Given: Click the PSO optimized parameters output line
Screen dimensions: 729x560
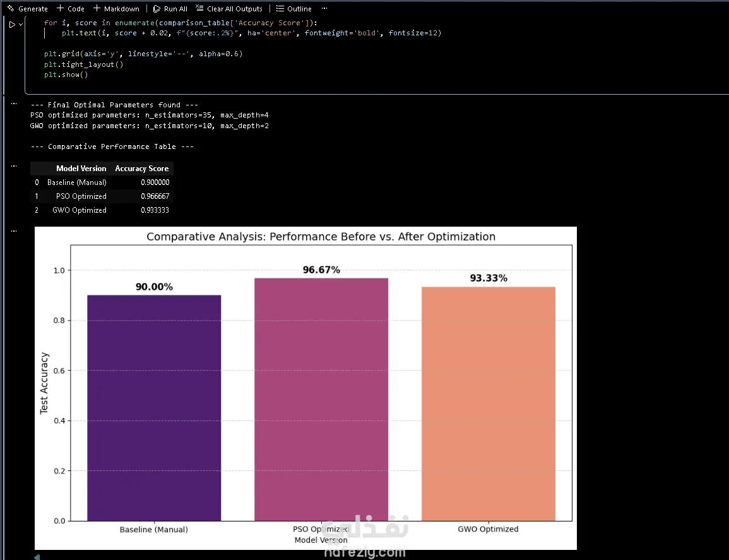Looking at the screenshot, I should [x=149, y=115].
